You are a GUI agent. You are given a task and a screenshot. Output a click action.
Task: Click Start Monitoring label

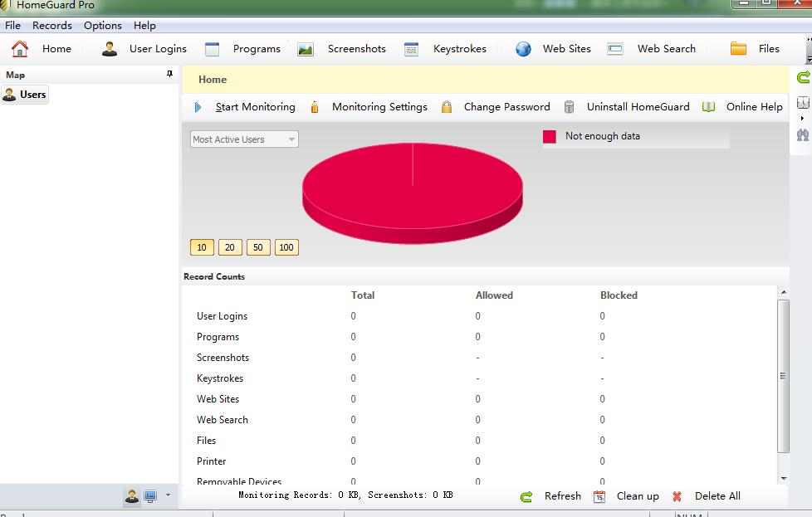(255, 107)
